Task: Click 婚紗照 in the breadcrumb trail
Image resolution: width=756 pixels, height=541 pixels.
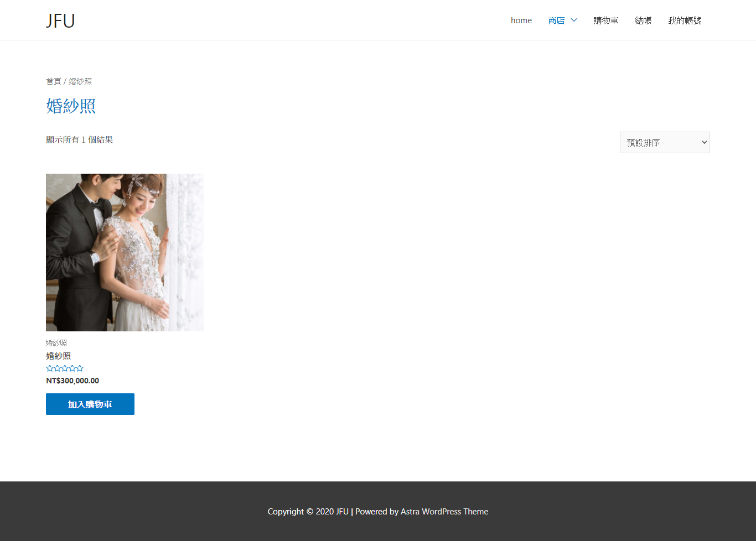Action: [x=80, y=81]
